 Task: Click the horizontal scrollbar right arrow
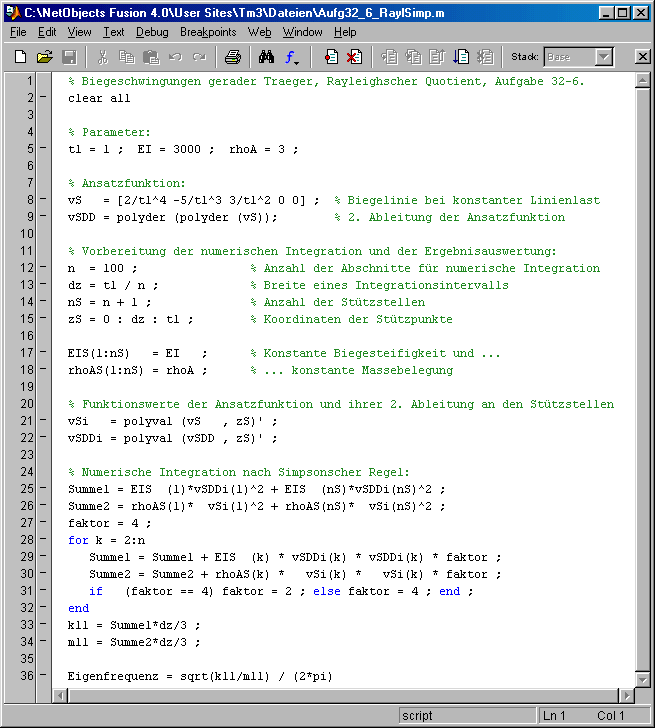627,696
